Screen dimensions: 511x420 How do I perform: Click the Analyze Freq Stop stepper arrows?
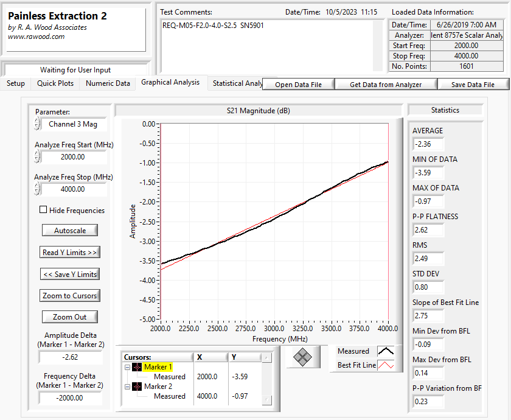pyautogui.click(x=37, y=189)
